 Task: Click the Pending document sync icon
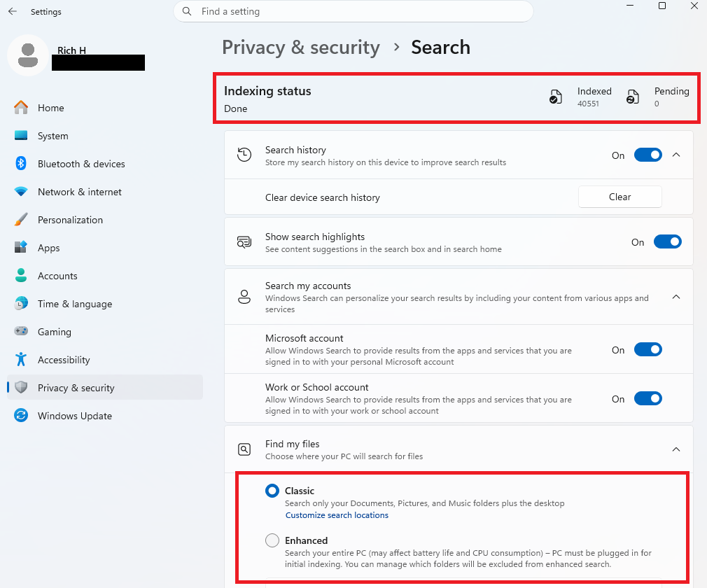(633, 97)
